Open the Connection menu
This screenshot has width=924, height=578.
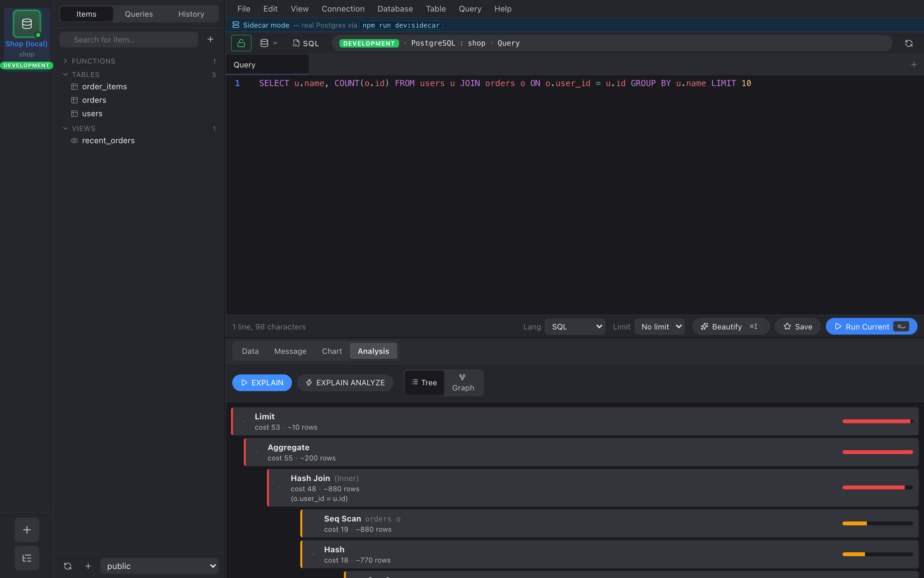343,9
